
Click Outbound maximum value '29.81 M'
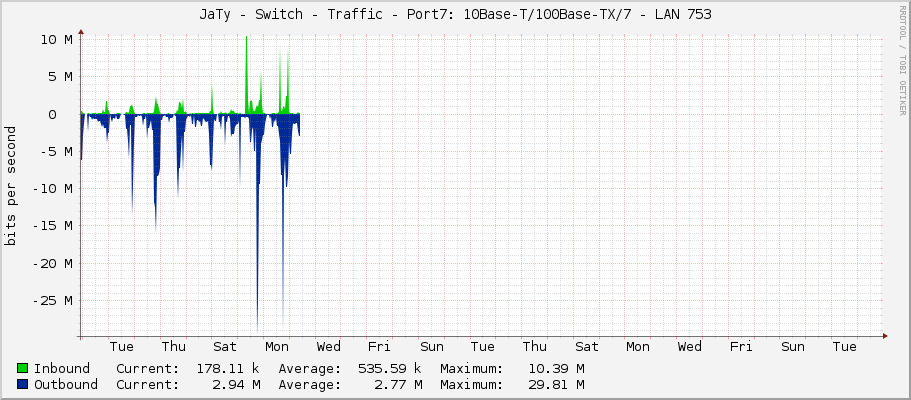[x=556, y=384]
